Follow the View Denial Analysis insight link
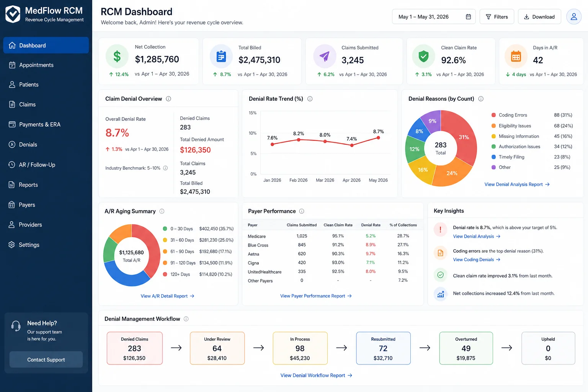 coord(477,237)
